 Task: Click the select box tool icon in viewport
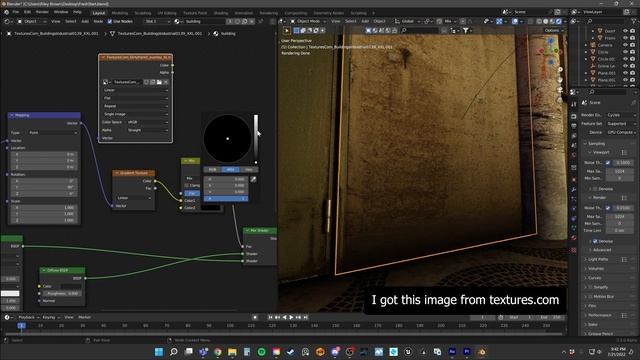point(297,31)
